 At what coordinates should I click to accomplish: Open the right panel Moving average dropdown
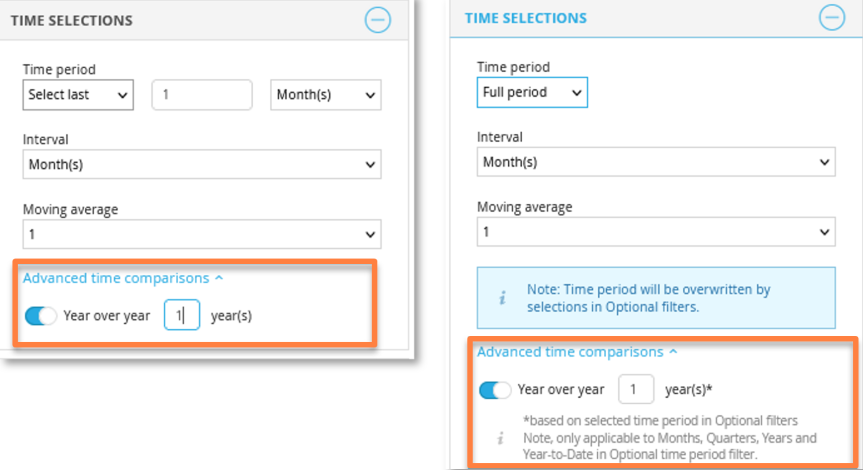(656, 232)
